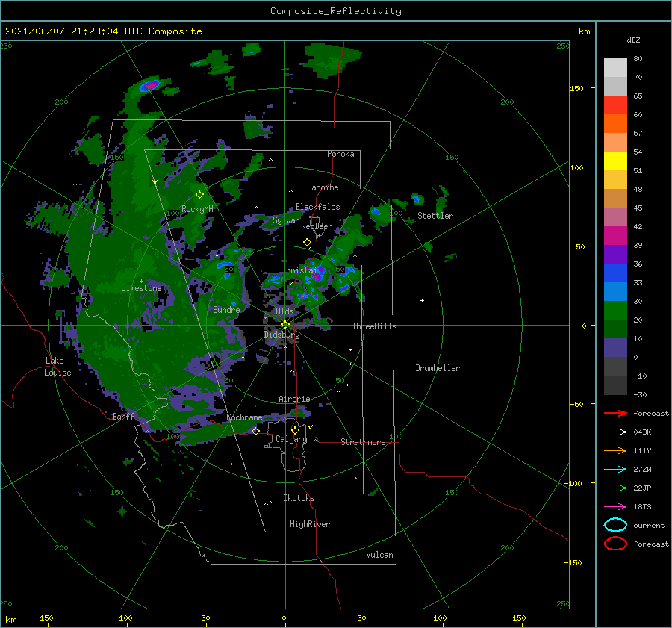Viewport: 672px width, 628px height.
Task: Click the yellow diamond marker near RockyMH
Action: [199, 195]
